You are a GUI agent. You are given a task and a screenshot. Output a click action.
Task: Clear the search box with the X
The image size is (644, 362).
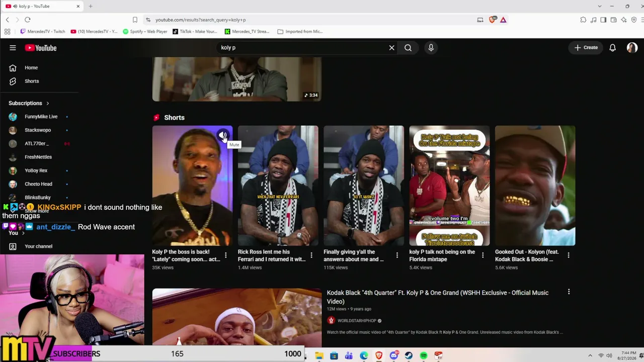click(x=391, y=48)
